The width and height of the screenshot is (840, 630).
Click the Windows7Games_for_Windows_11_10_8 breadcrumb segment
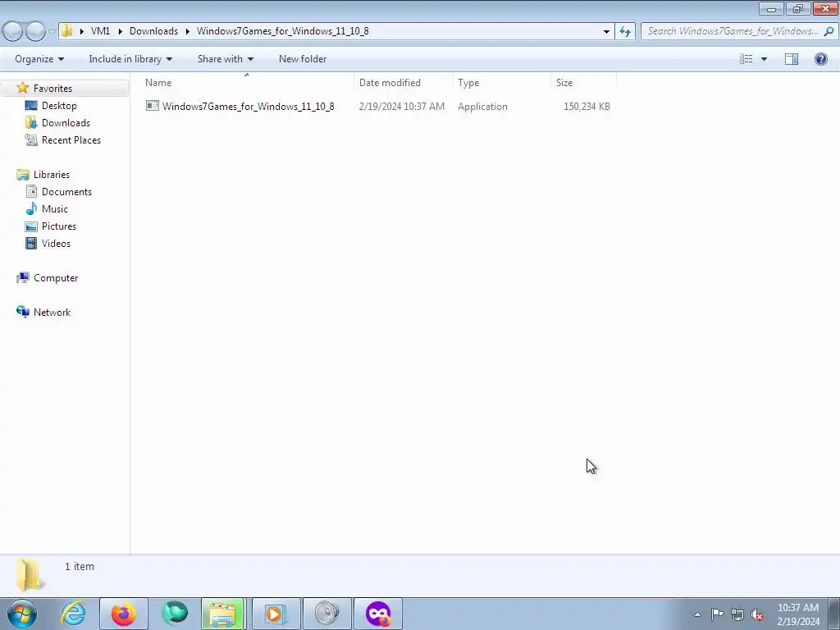coord(283,31)
